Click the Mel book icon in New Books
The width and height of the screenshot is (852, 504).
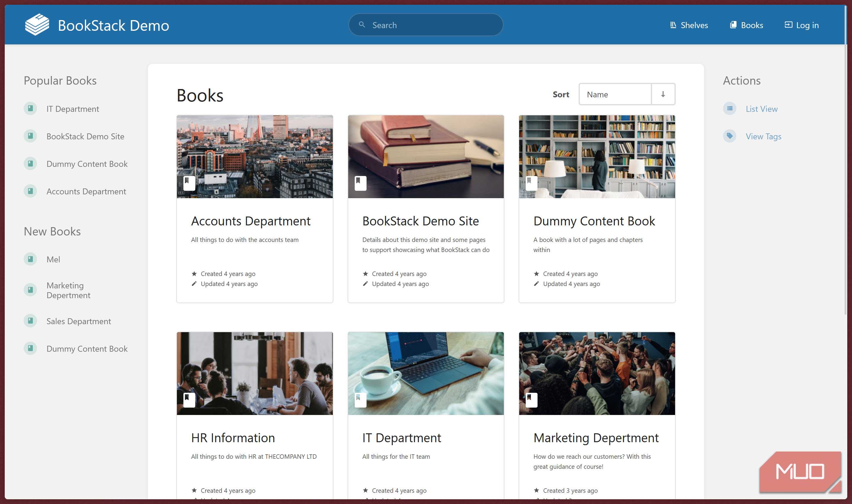[30, 259]
